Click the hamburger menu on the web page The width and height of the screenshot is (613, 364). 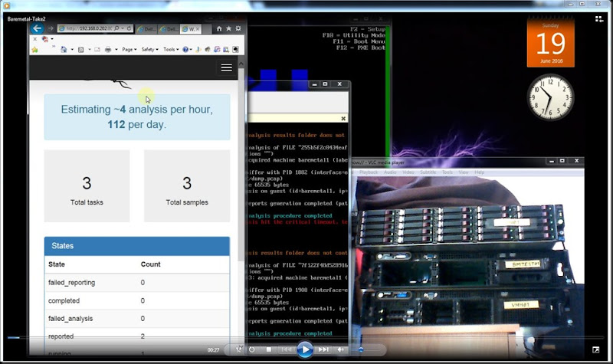[226, 67]
